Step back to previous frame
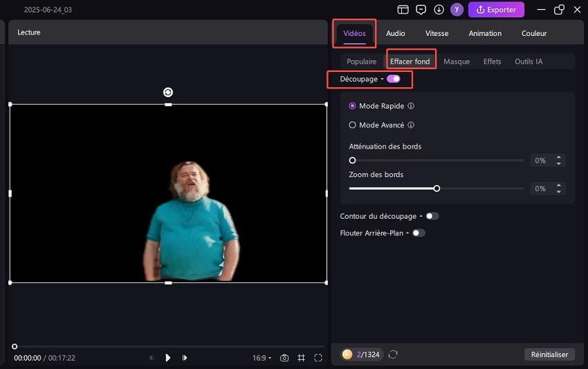The height and width of the screenshot is (369, 588). (x=151, y=358)
